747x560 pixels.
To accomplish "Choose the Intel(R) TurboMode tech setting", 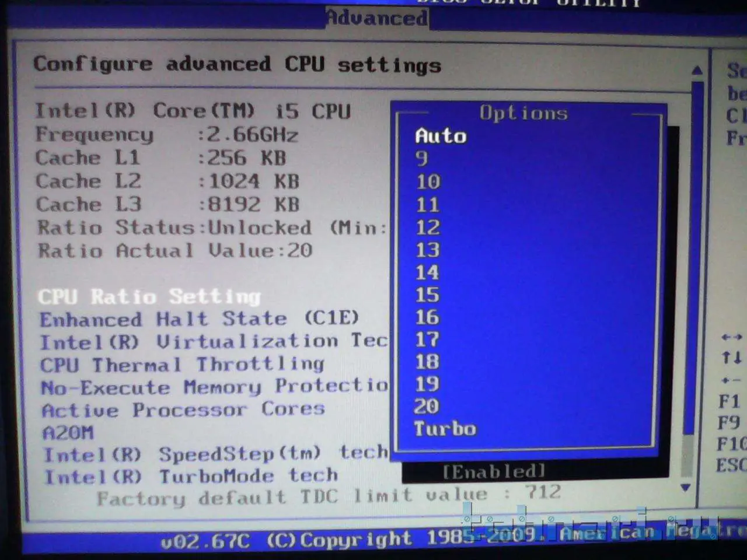I will click(x=191, y=477).
